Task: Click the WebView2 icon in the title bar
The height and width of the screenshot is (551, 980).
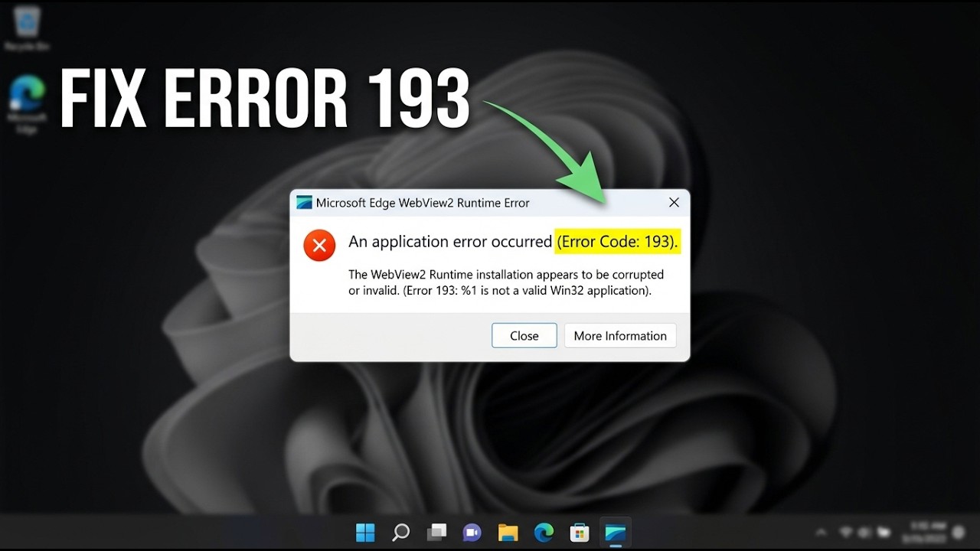Action: pos(304,203)
